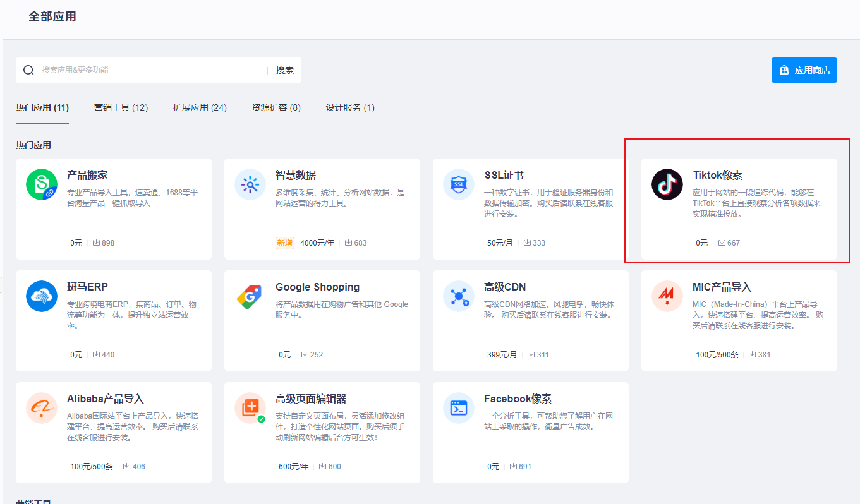The width and height of the screenshot is (860, 504).
Task: Click the 100元/500条 price on MIC产品导入
Action: (717, 354)
